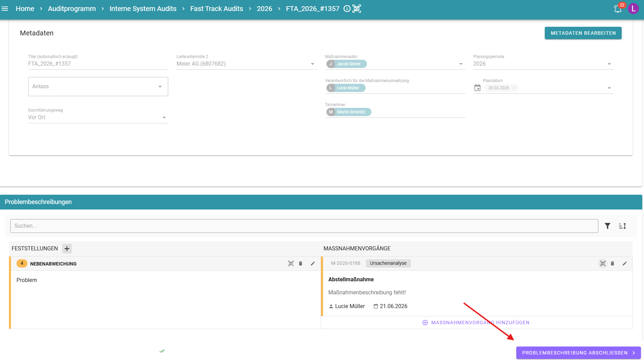This screenshot has width=644, height=362.
Task: Open QR code for M-2026-0188 measure
Action: (603, 263)
